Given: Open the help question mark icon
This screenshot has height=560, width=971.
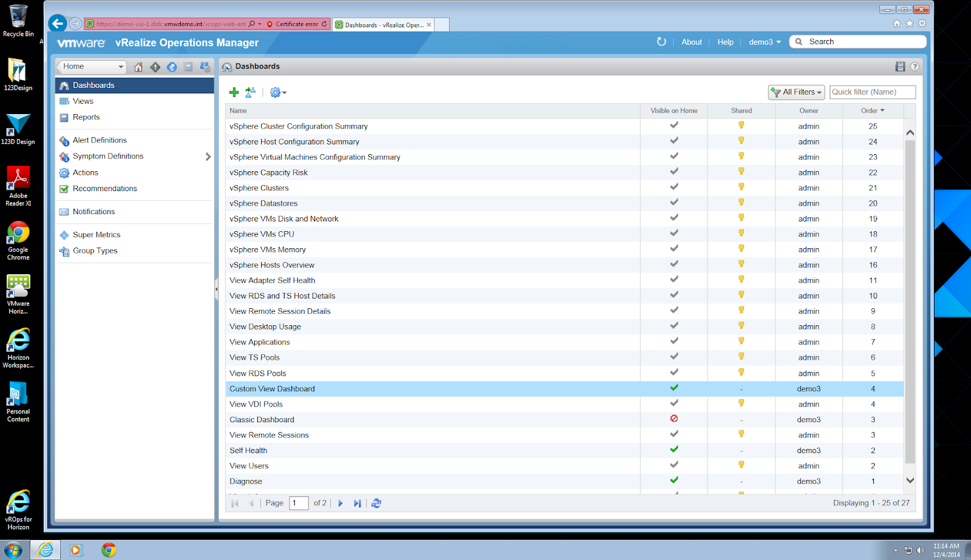Looking at the screenshot, I should coord(915,67).
